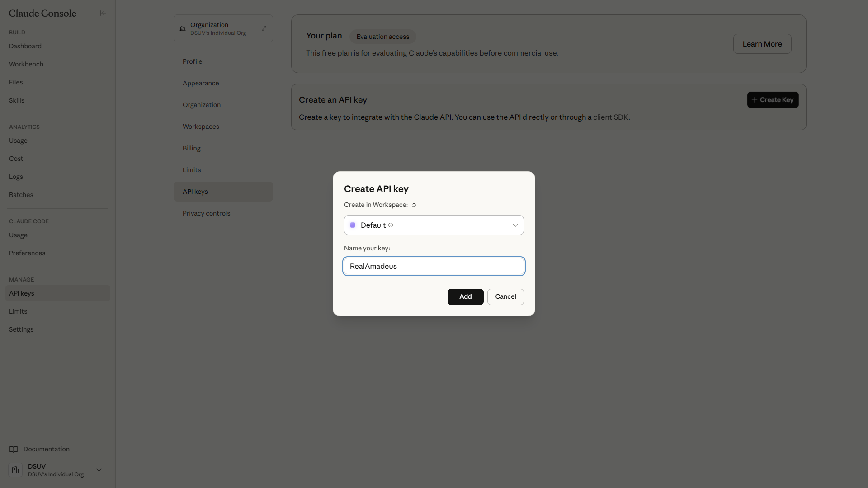Open the Workbench page in the sidebar
This screenshot has height=488, width=868.
[26, 64]
